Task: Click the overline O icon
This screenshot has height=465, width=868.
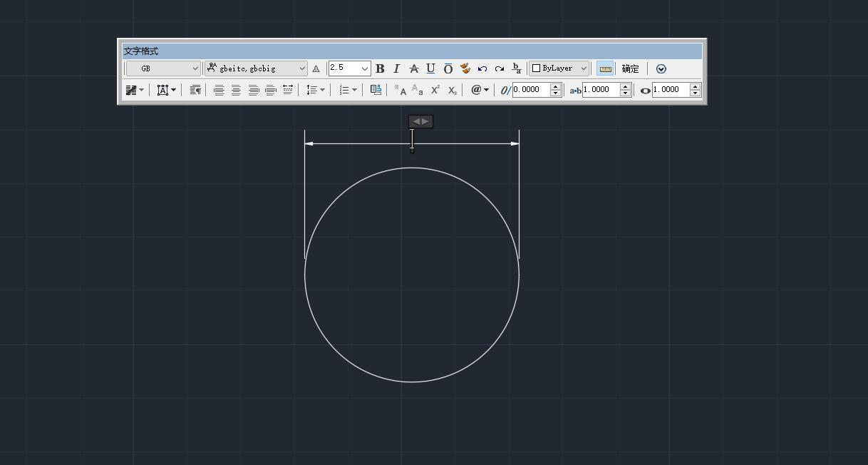Action: (x=448, y=68)
